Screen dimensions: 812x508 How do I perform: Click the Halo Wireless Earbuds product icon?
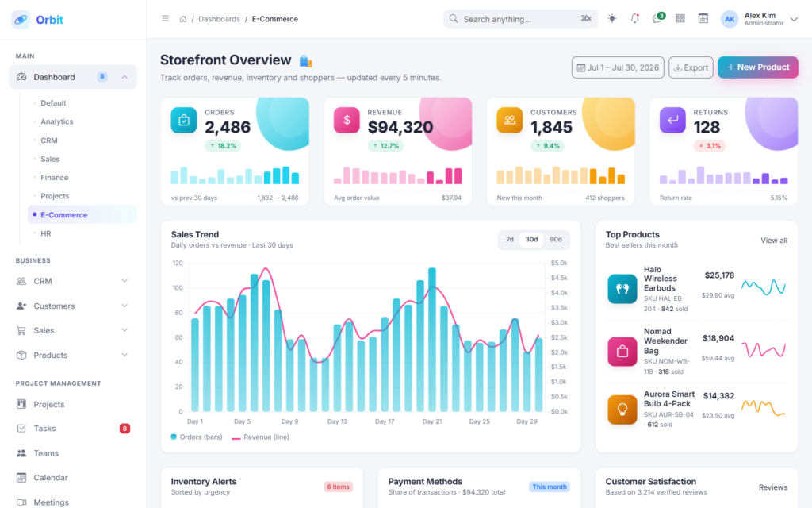(x=622, y=289)
